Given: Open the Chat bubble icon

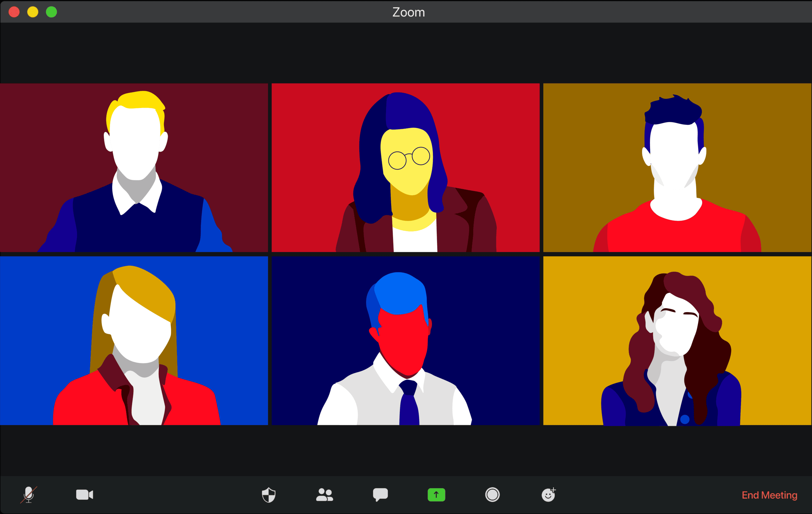Looking at the screenshot, I should (x=380, y=495).
